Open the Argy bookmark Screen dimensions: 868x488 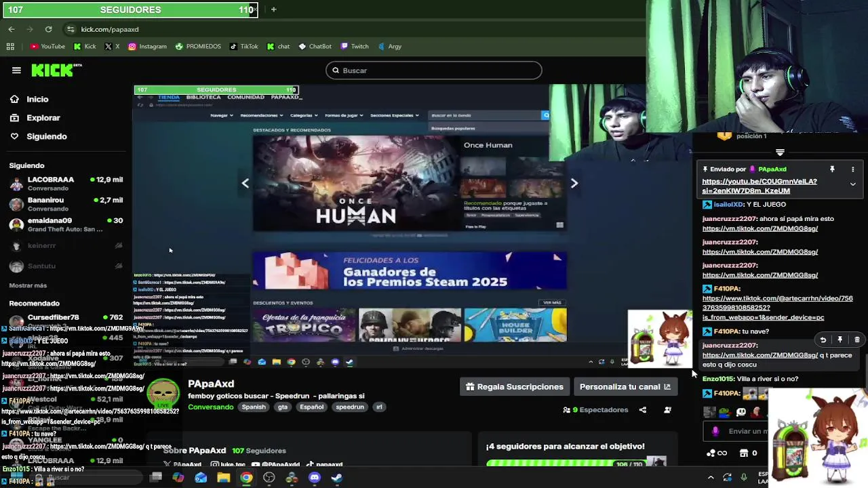[389, 46]
